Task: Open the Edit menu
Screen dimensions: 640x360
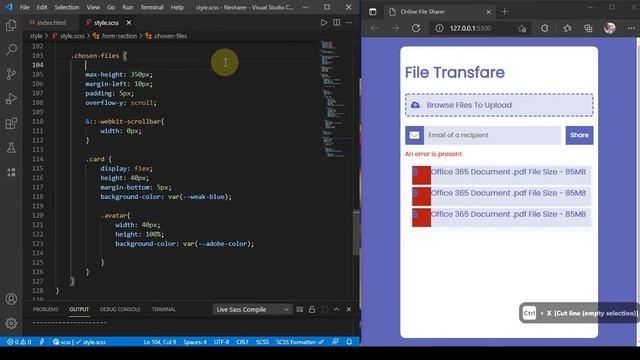Action: pyautogui.click(x=42, y=7)
